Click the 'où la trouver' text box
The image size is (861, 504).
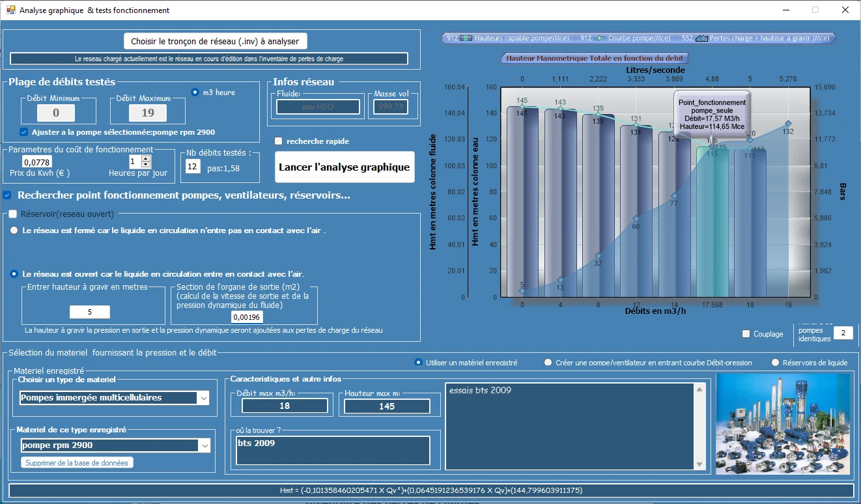tap(333, 451)
